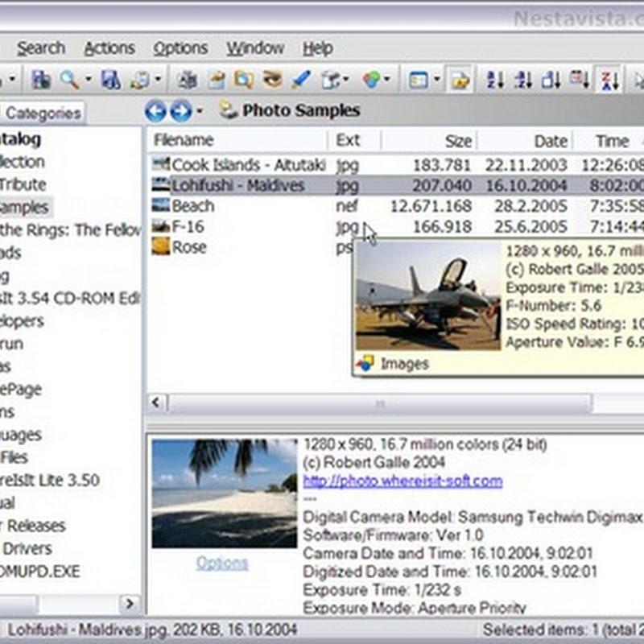Viewport: 644px width, 644px height.
Task: Click the eye view icon in toolbar
Action: 273,80
